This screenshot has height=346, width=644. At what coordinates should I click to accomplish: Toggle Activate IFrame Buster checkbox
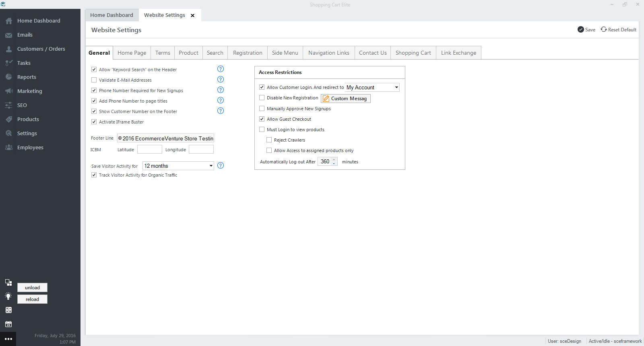pos(94,122)
